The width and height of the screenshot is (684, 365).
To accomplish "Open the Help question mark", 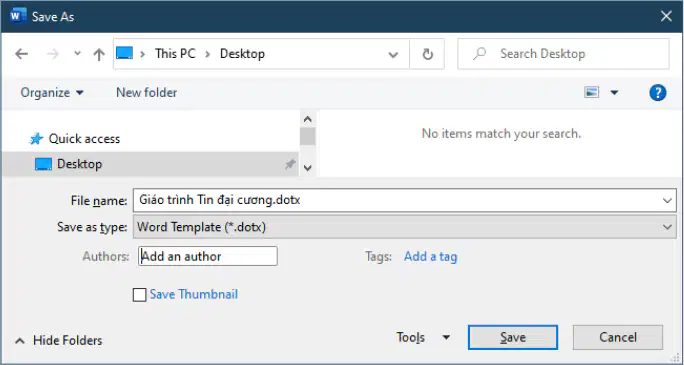I will click(657, 92).
